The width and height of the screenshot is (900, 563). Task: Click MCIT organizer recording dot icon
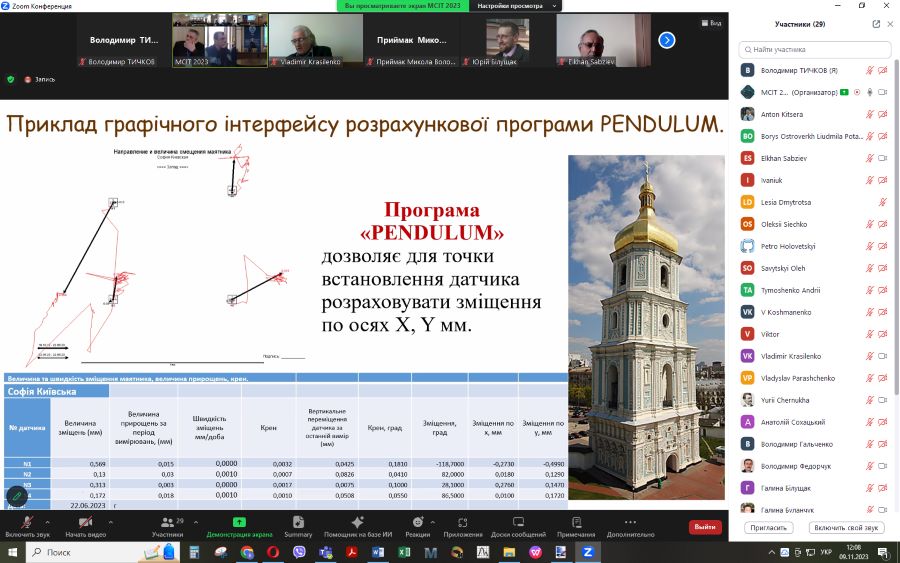pos(857,92)
